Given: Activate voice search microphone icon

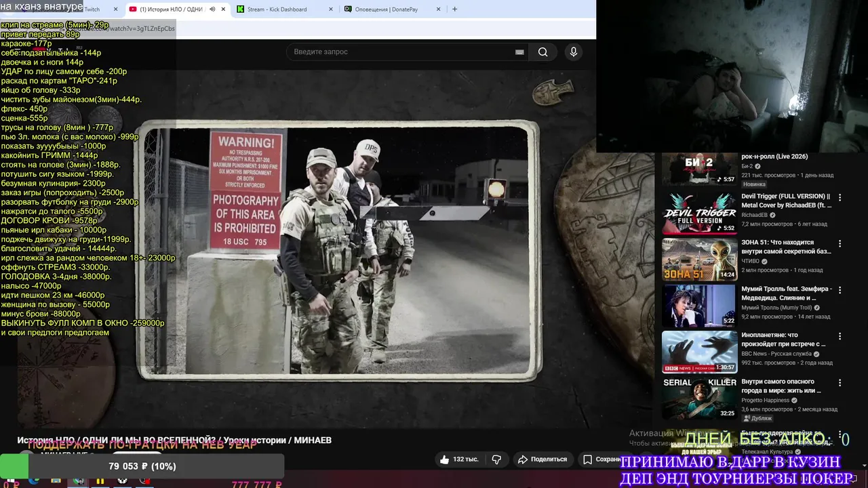Looking at the screenshot, I should (x=574, y=52).
